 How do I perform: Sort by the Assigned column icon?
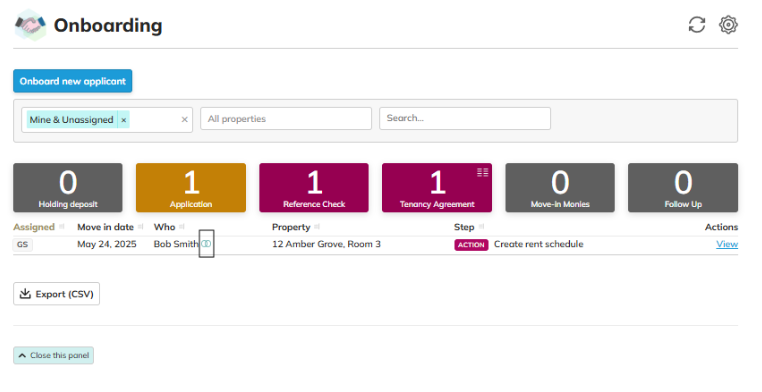tap(62, 227)
